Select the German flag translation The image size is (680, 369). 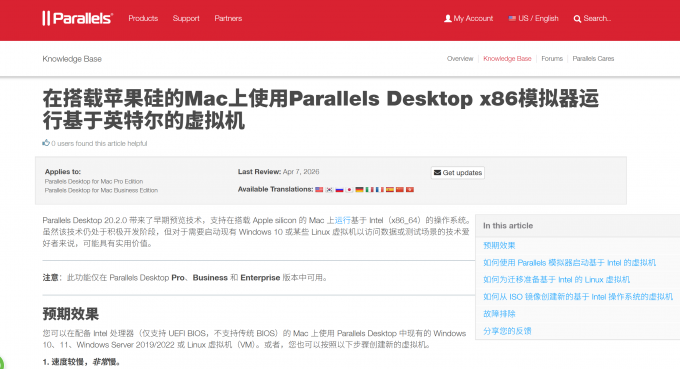pyautogui.click(x=359, y=189)
